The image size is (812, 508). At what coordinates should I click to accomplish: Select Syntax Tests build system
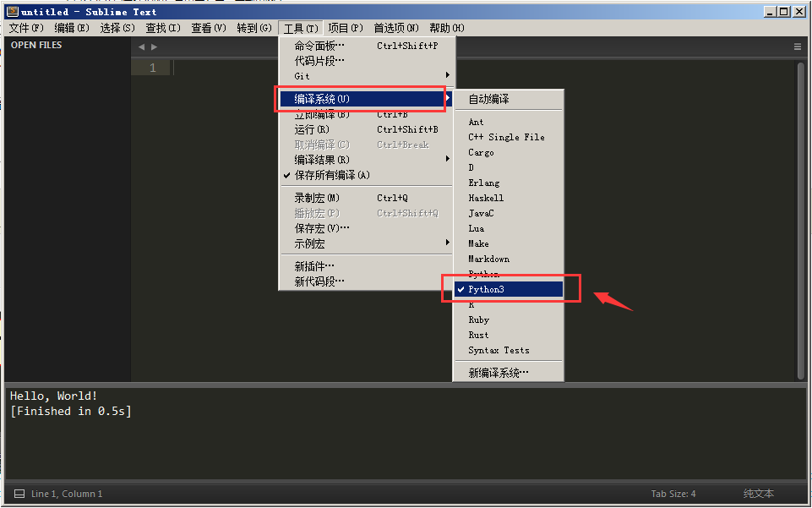[x=509, y=350]
